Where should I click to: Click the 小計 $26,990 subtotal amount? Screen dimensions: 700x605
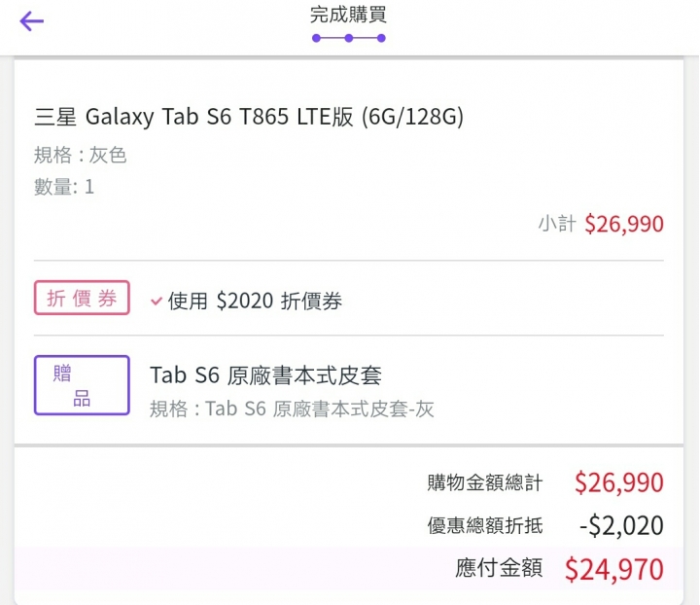pyautogui.click(x=623, y=225)
